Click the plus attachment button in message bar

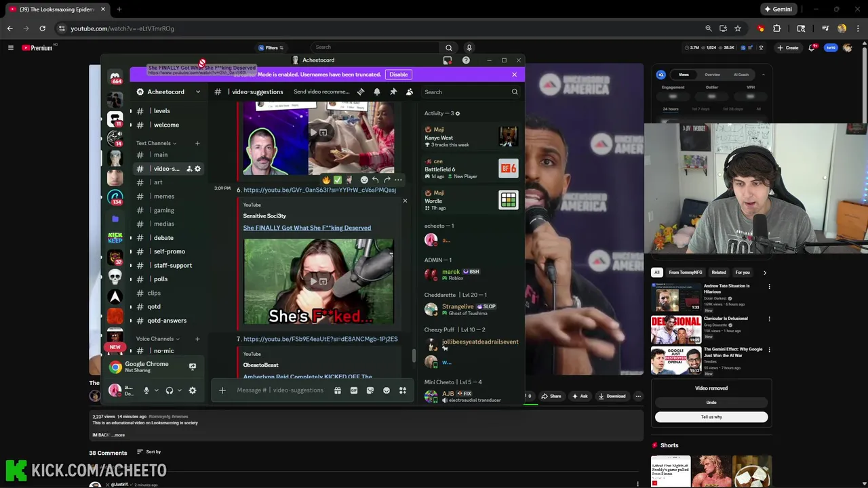point(222,390)
